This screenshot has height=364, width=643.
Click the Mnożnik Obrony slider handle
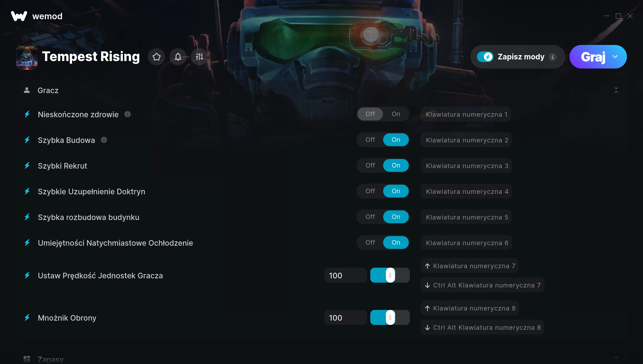pos(390,318)
